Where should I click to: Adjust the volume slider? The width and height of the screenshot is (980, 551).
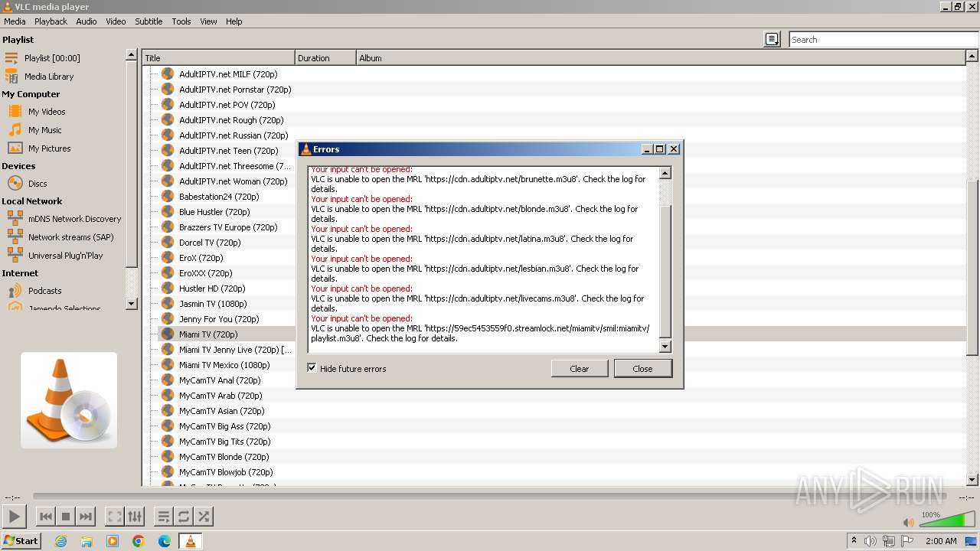pyautogui.click(x=947, y=520)
